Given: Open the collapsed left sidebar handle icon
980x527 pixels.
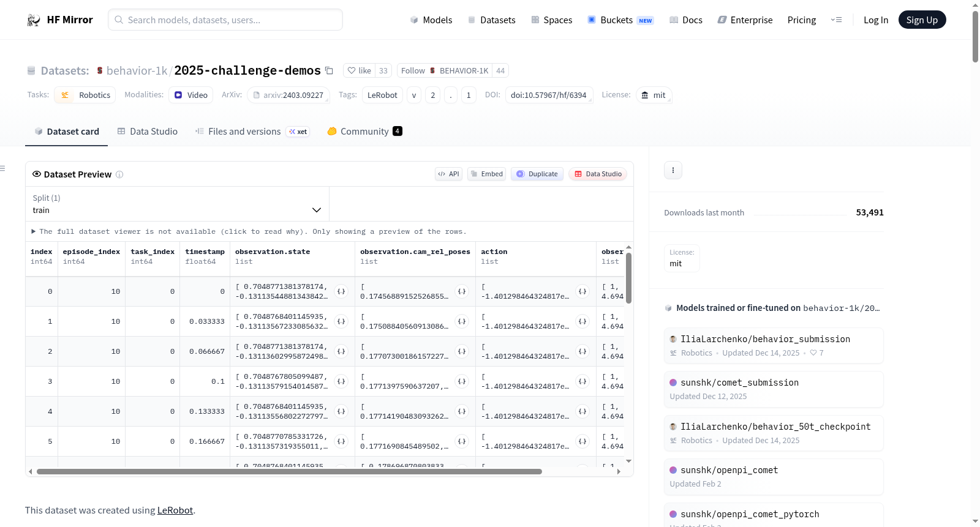Looking at the screenshot, I should tap(2, 168).
